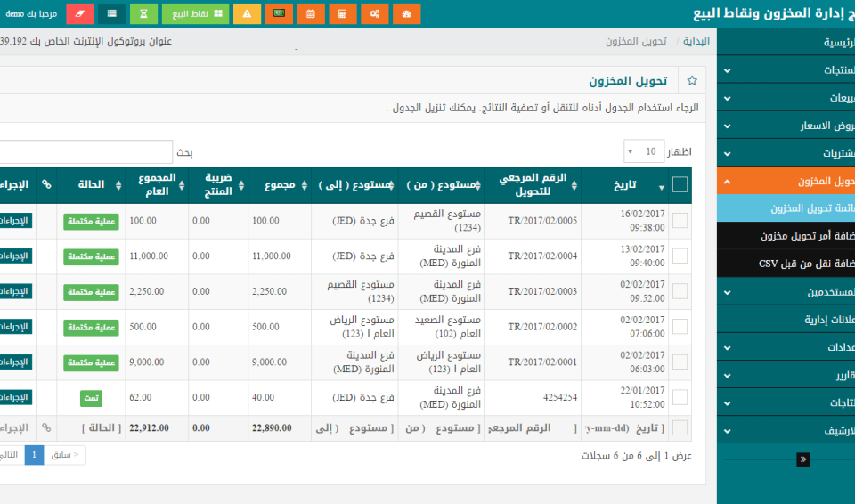Viewport: 855px width, 504px height.
Task: Click the settings gears icon button
Action: click(375, 14)
